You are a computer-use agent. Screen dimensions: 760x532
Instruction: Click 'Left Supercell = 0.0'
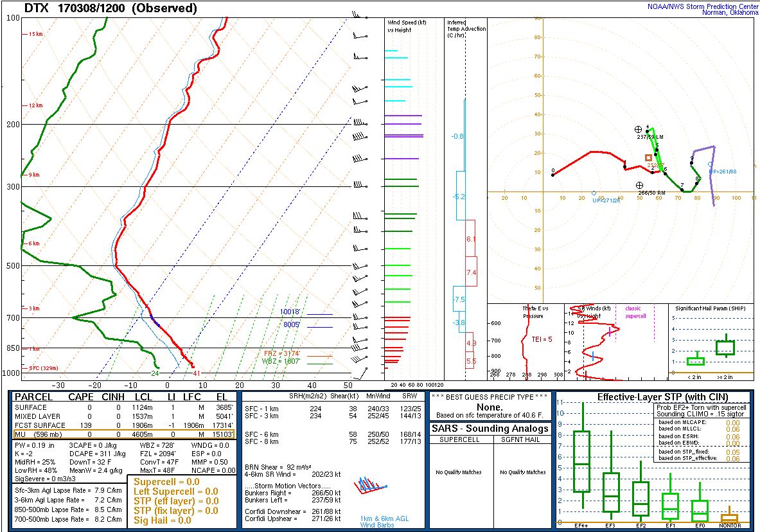[176, 492]
